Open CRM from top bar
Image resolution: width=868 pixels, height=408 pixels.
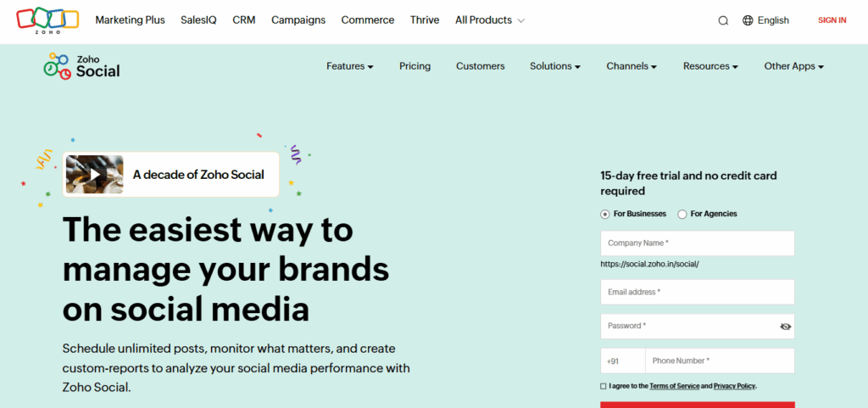pos(244,20)
